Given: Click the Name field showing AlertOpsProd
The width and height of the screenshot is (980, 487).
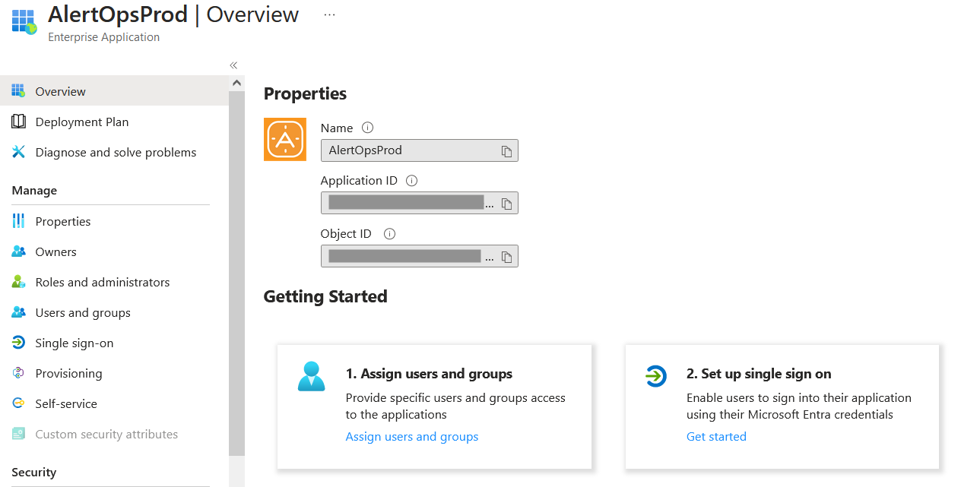Looking at the screenshot, I should (419, 150).
